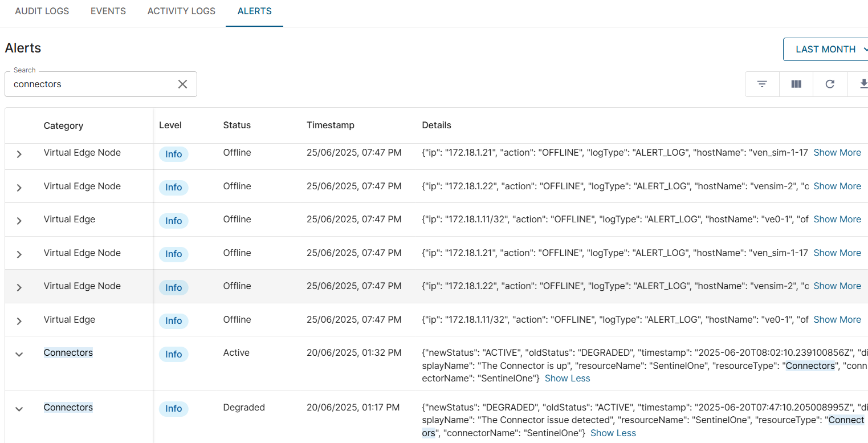Sort by the Timestamp column header
This screenshot has width=868, height=443.
coord(331,125)
